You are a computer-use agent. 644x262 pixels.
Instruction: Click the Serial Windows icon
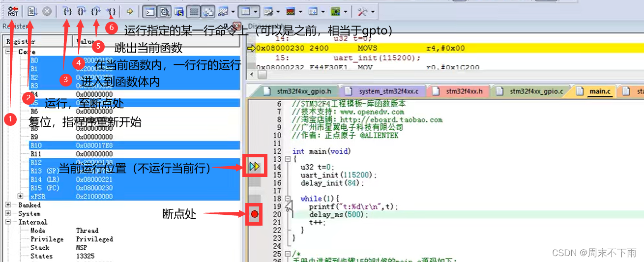click(268, 11)
